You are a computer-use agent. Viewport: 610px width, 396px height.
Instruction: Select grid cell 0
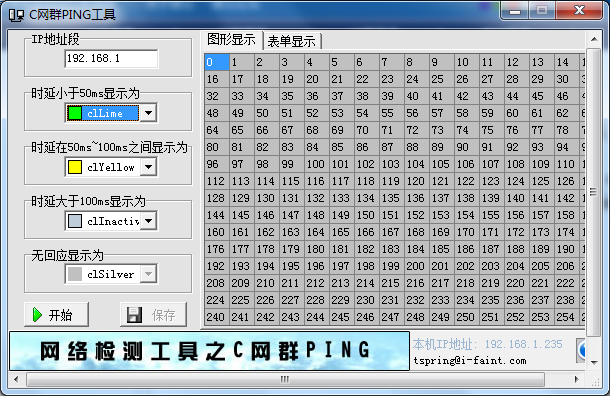[x=217, y=62]
